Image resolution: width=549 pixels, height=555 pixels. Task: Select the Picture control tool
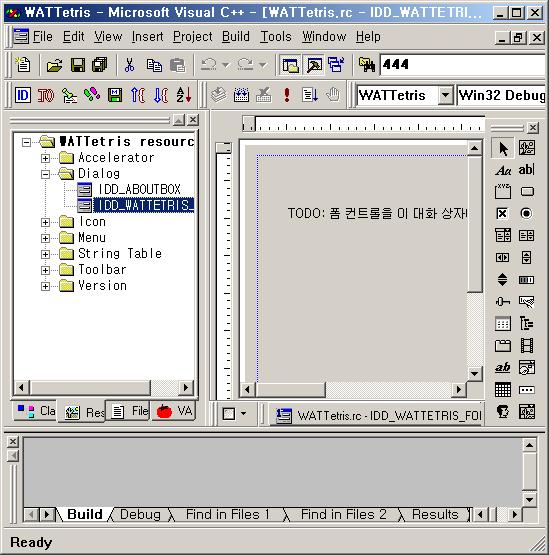[x=526, y=148]
